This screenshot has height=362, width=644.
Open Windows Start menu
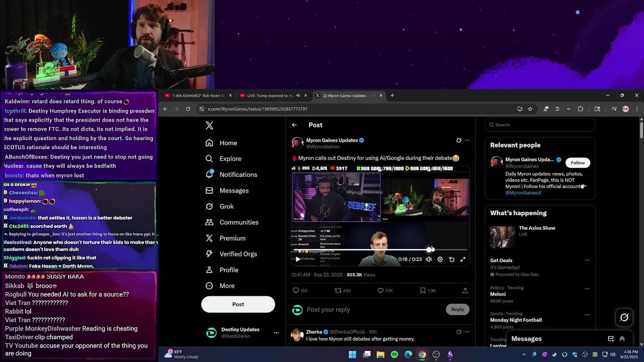click(353, 354)
